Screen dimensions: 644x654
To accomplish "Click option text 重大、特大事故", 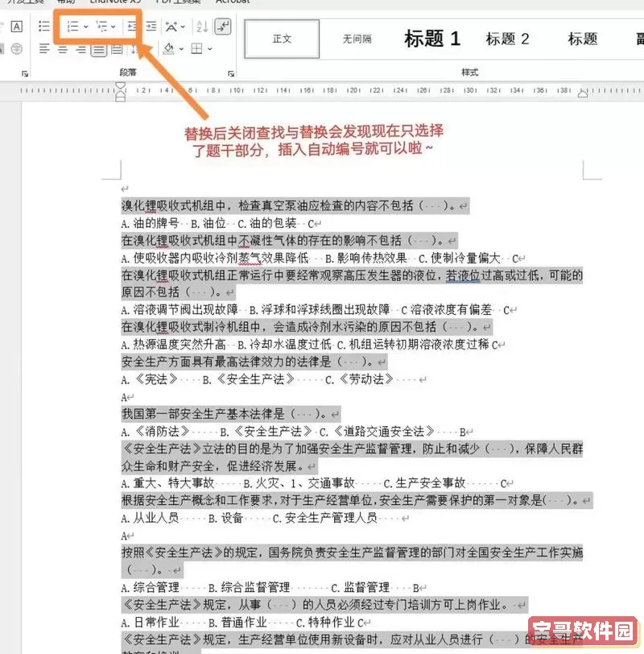I will pyautogui.click(x=174, y=483).
